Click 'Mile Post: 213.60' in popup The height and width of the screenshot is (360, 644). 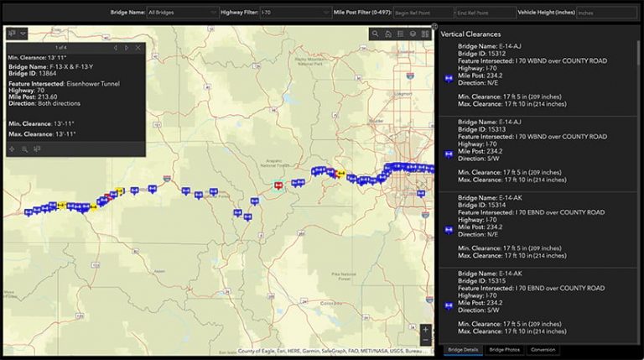(33, 97)
